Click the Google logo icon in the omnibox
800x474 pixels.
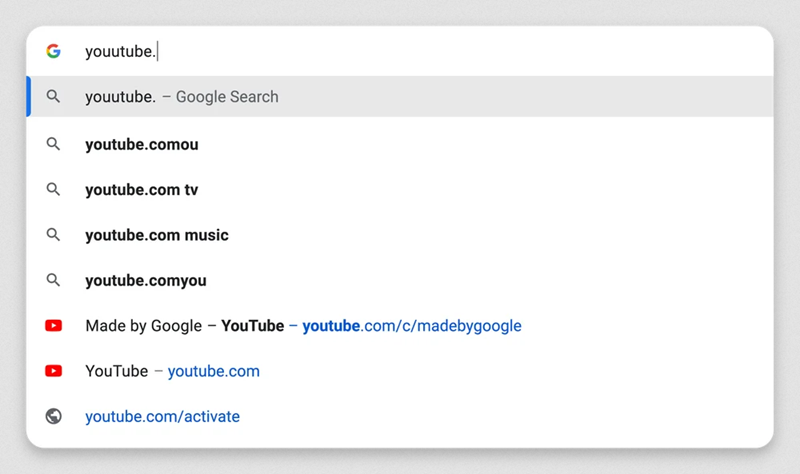(x=53, y=51)
